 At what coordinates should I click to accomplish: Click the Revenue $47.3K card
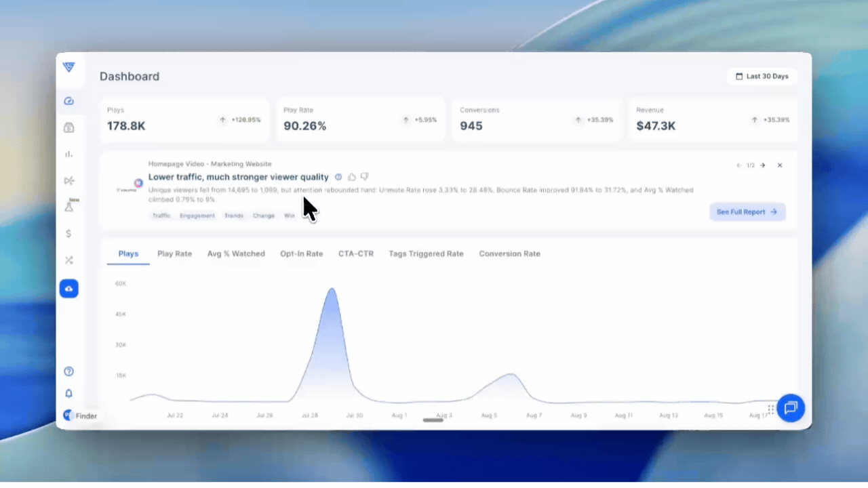click(713, 119)
